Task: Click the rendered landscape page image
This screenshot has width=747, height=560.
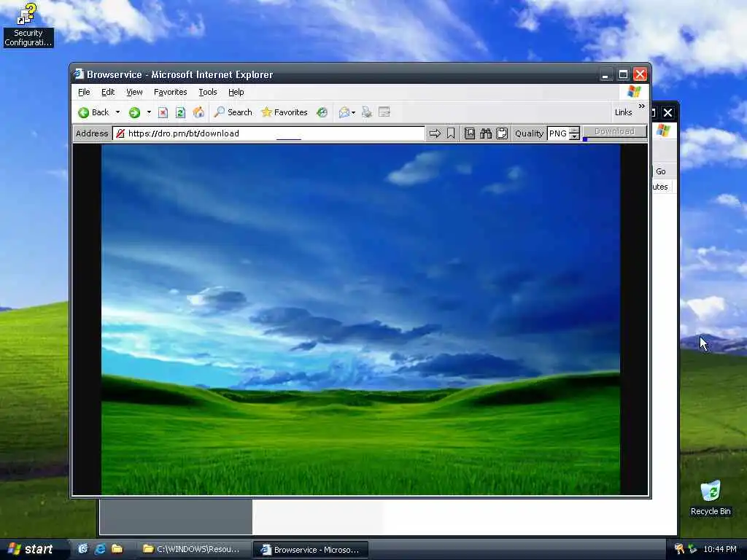Action: pyautogui.click(x=360, y=319)
